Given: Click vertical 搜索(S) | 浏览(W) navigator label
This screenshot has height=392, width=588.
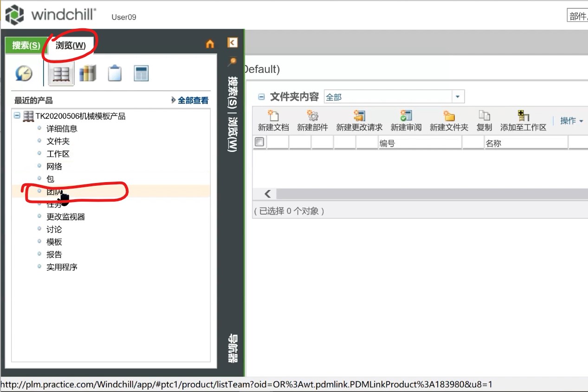Looking at the screenshot, I should tap(233, 114).
